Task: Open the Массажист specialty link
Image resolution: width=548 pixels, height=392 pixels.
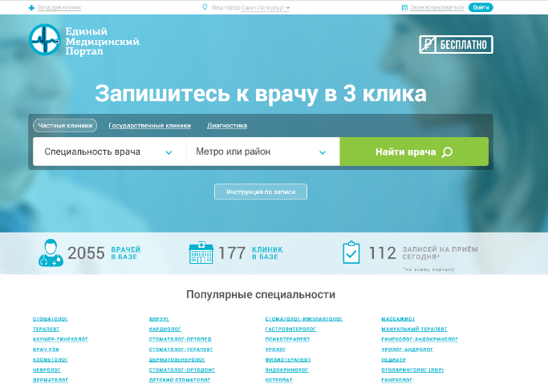Action: pos(398,318)
